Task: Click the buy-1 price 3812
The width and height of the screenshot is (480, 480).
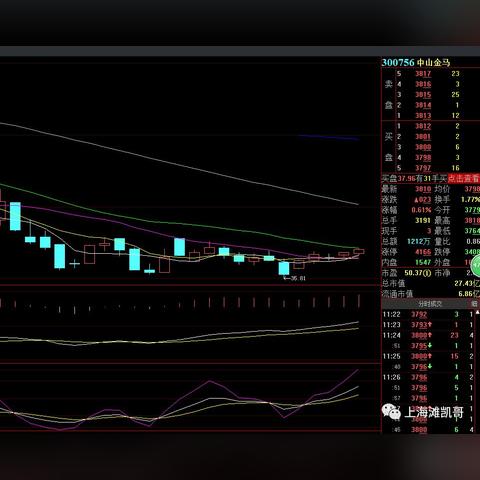Action: pos(423,126)
